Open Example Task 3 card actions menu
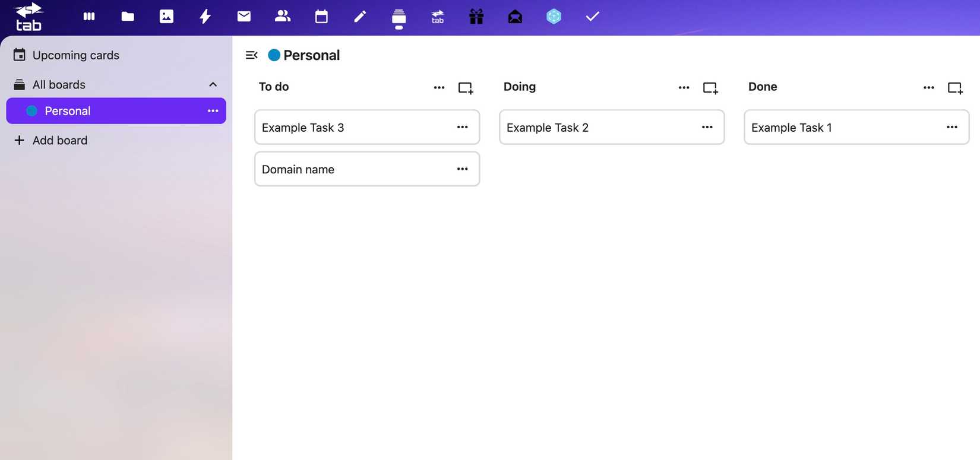The image size is (980, 460). point(462,127)
